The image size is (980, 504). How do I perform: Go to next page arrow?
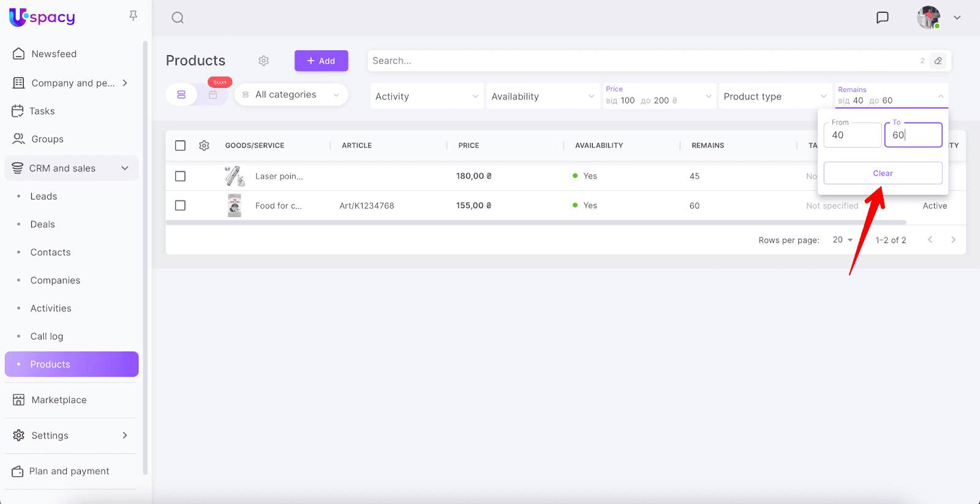pos(953,240)
